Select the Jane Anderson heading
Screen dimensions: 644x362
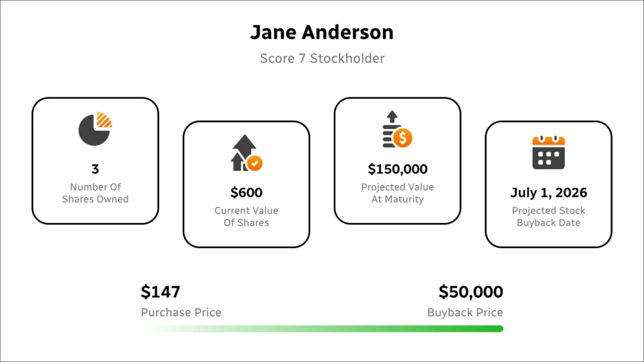(322, 32)
